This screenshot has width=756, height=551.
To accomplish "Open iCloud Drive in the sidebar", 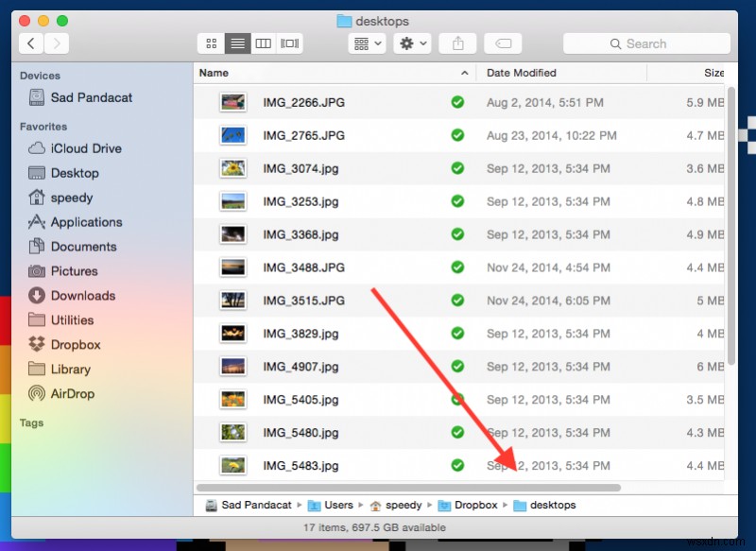I will [x=75, y=148].
